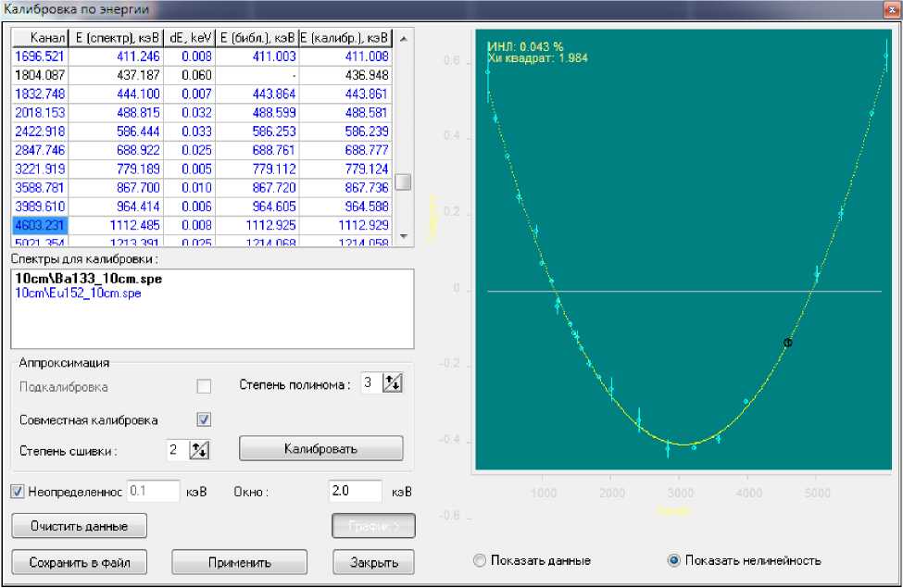This screenshot has height=588, width=903.
Task: Close the Калибровка по энергии window
Action: (x=892, y=8)
